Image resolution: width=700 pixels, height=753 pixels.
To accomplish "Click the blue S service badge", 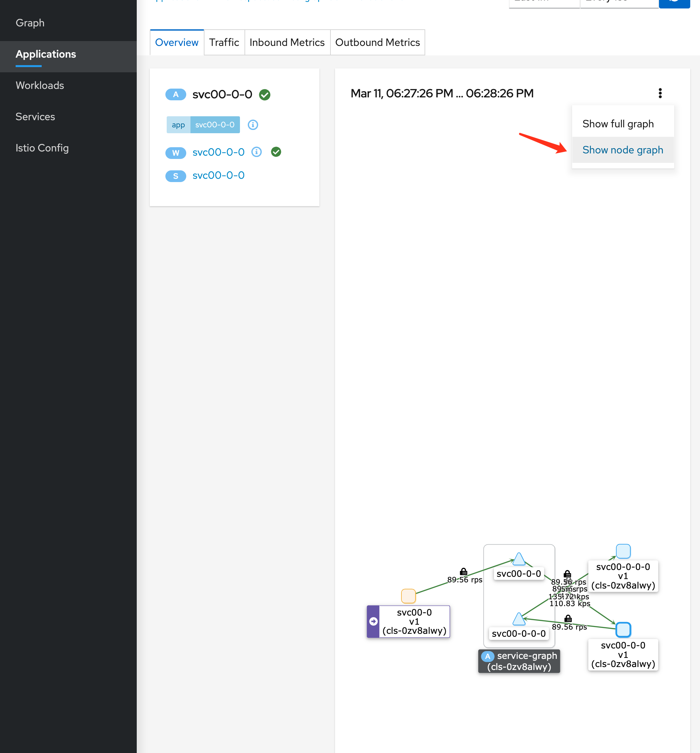I will coord(176,176).
